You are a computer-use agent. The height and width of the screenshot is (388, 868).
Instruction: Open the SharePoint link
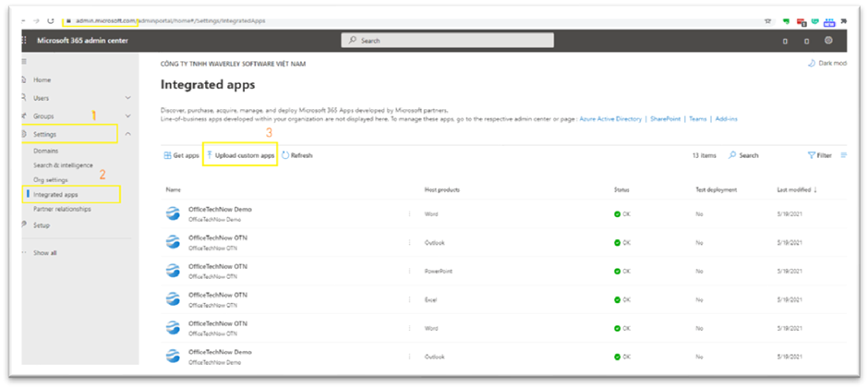point(664,119)
